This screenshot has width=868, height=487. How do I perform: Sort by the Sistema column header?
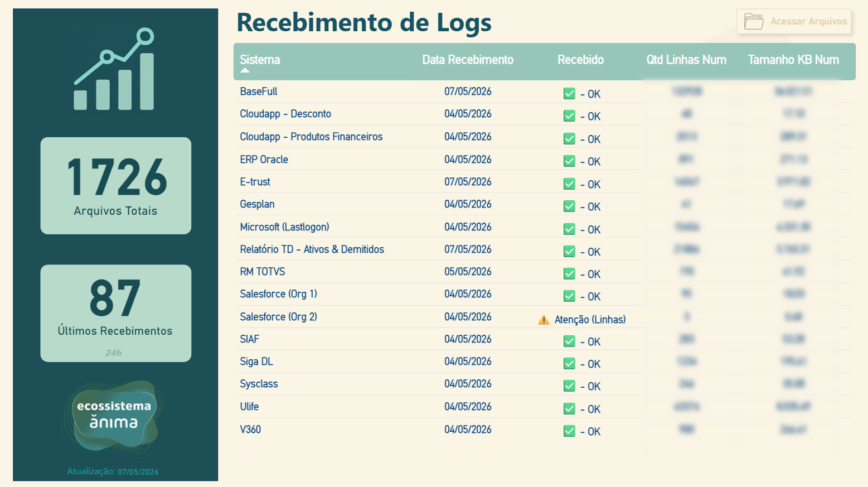[x=260, y=60]
